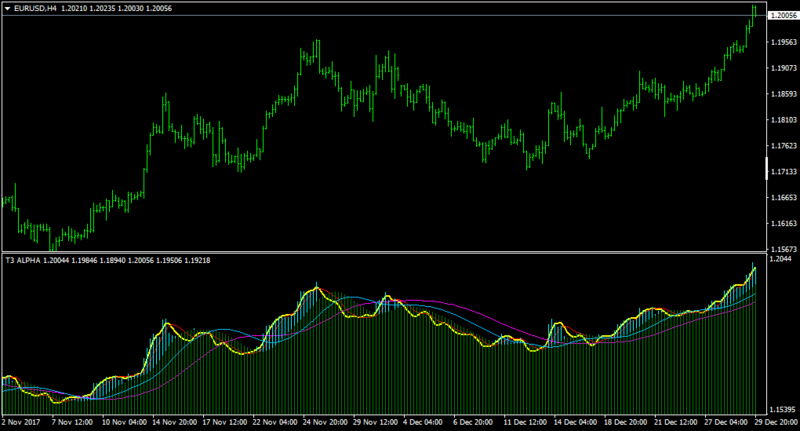
Task: Click the 1.18103 price scale label
Action: pyautogui.click(x=784, y=120)
